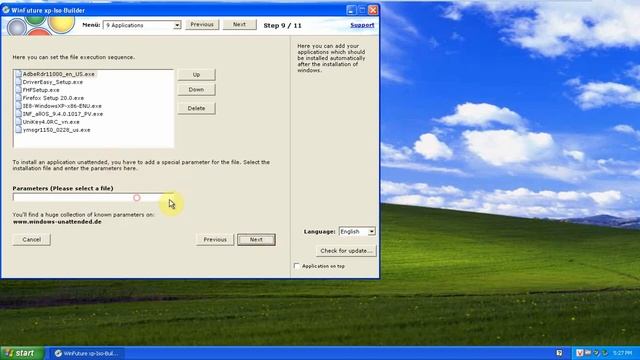This screenshot has height=360, width=640.
Task: Open the Language dropdown set to English
Action: click(357, 231)
